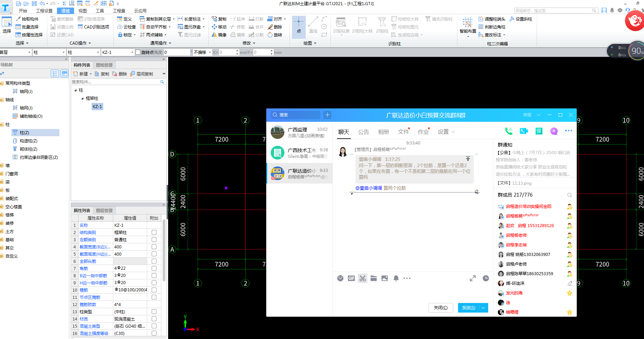Open emoji picker in chat toolbar
Image resolution: width=644 pixels, height=339 pixels.
tap(340, 278)
